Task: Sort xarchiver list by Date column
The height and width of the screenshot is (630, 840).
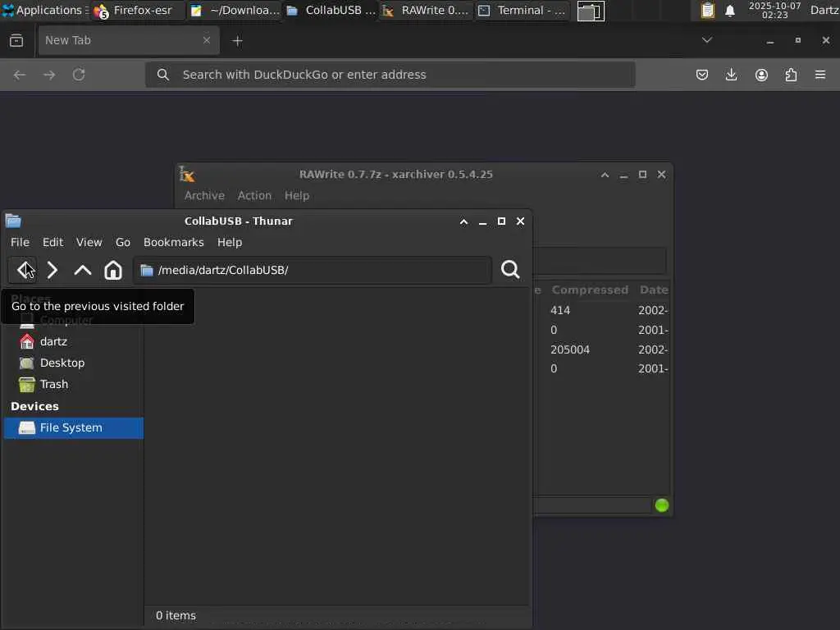Action: click(653, 290)
